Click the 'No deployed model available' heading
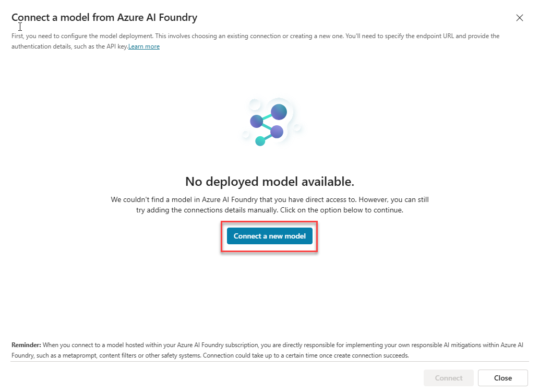539x392 pixels. click(x=270, y=181)
